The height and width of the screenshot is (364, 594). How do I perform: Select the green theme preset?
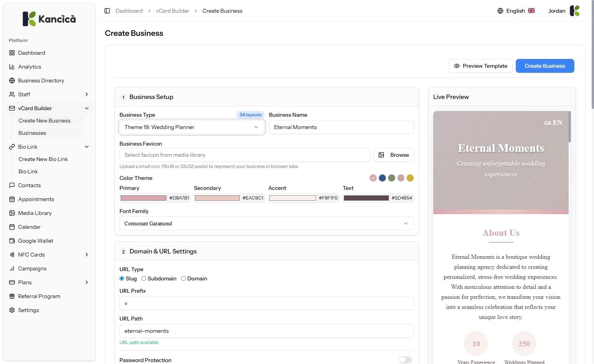(392, 178)
